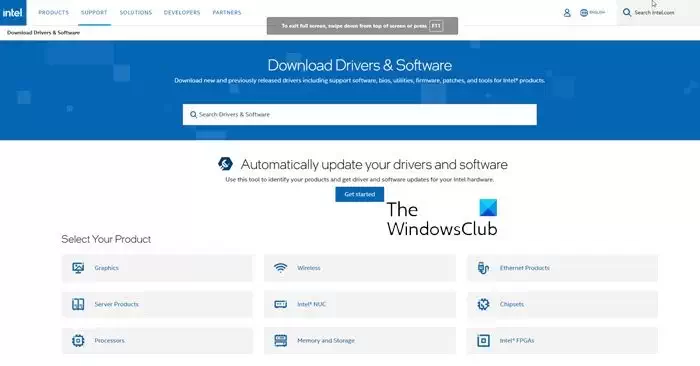The height and width of the screenshot is (366, 700).
Task: Open the Developers menu
Action: point(182,12)
